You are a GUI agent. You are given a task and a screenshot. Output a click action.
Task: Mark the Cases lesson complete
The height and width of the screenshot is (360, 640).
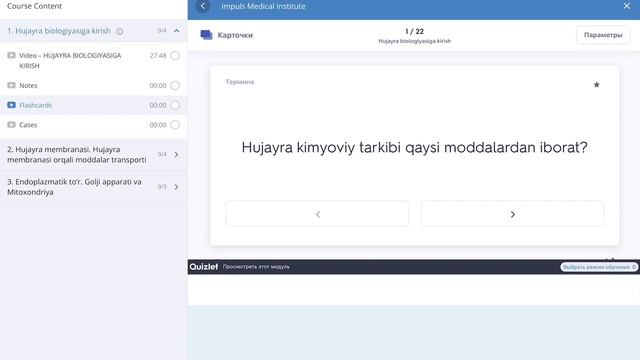click(175, 125)
